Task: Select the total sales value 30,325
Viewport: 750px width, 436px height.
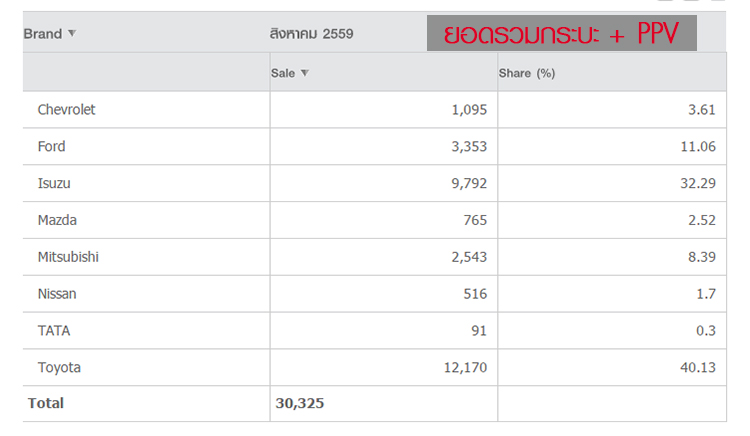Action: pos(300,403)
